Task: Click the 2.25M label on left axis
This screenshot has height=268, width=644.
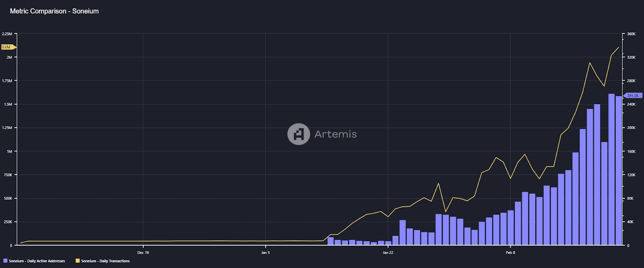Action: click(x=7, y=34)
